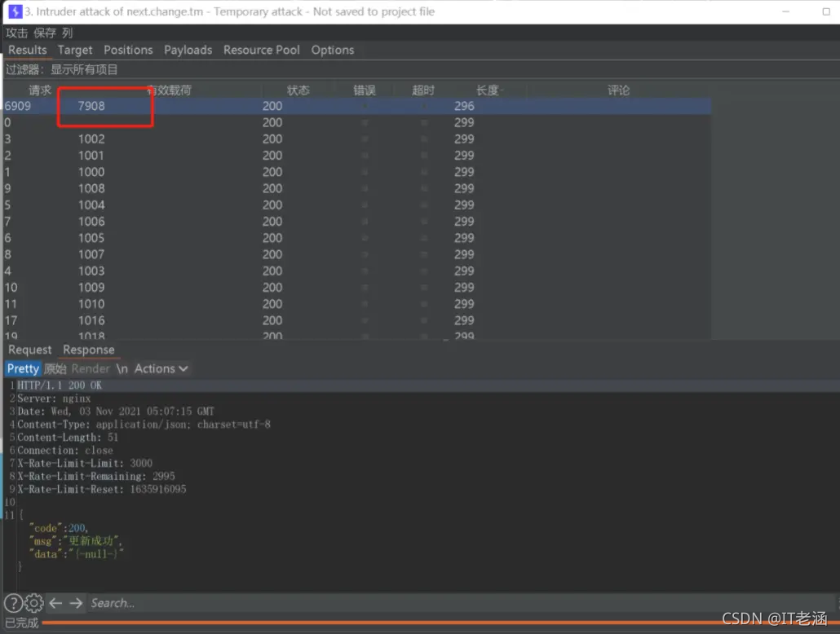Image resolution: width=840 pixels, height=634 pixels.
Task: Open the search settings gear icon
Action: pos(33,603)
